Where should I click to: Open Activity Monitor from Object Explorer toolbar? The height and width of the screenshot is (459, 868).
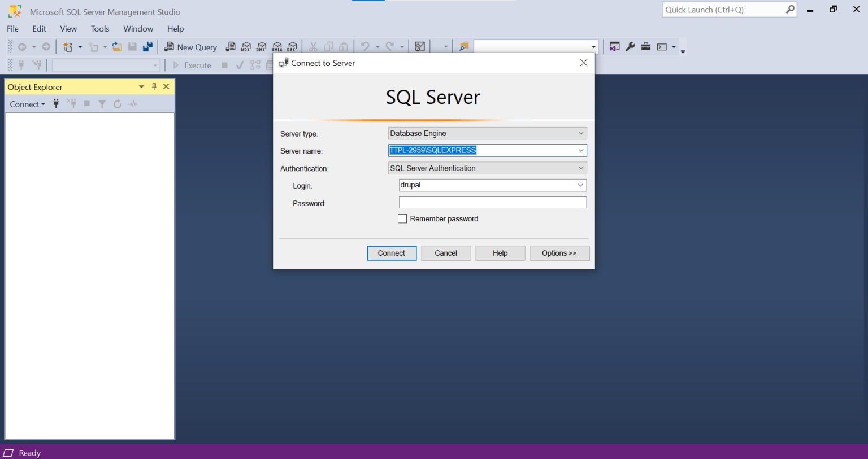(x=132, y=104)
